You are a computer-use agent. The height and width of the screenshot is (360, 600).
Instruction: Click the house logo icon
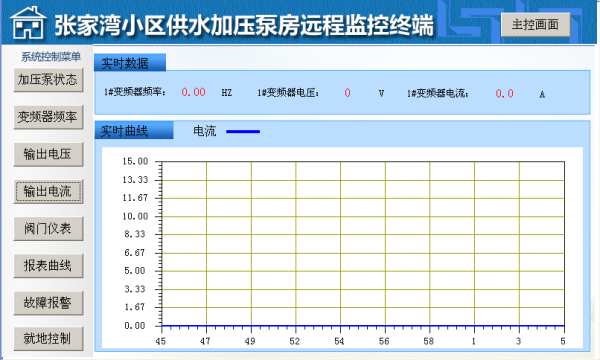tap(28, 23)
